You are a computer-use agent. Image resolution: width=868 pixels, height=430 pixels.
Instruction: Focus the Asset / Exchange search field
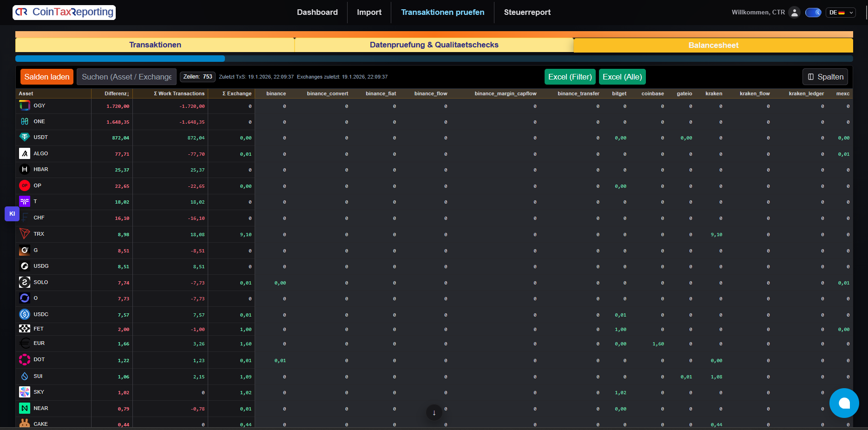(126, 77)
